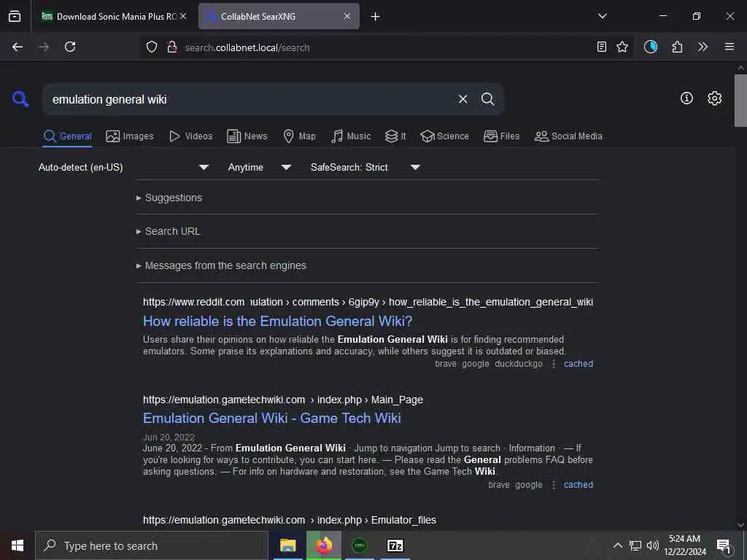
Task: Close the CollabNet SearXNG tab
Action: pyautogui.click(x=347, y=16)
